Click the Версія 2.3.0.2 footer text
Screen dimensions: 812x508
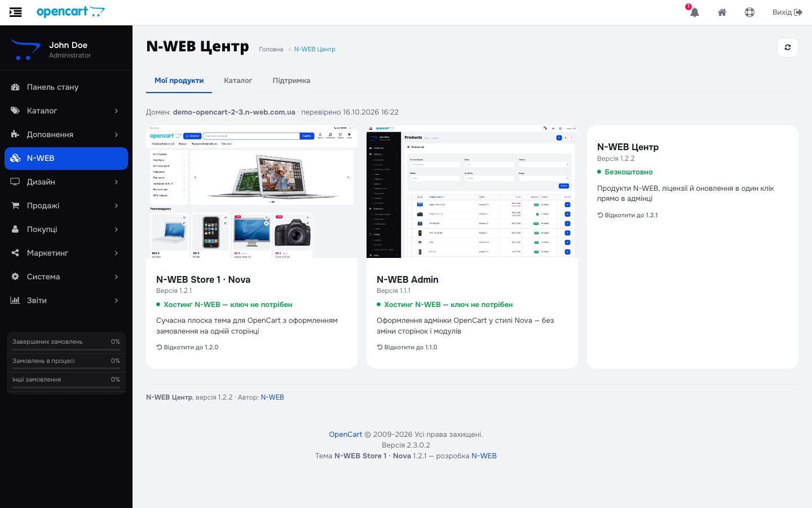point(406,445)
